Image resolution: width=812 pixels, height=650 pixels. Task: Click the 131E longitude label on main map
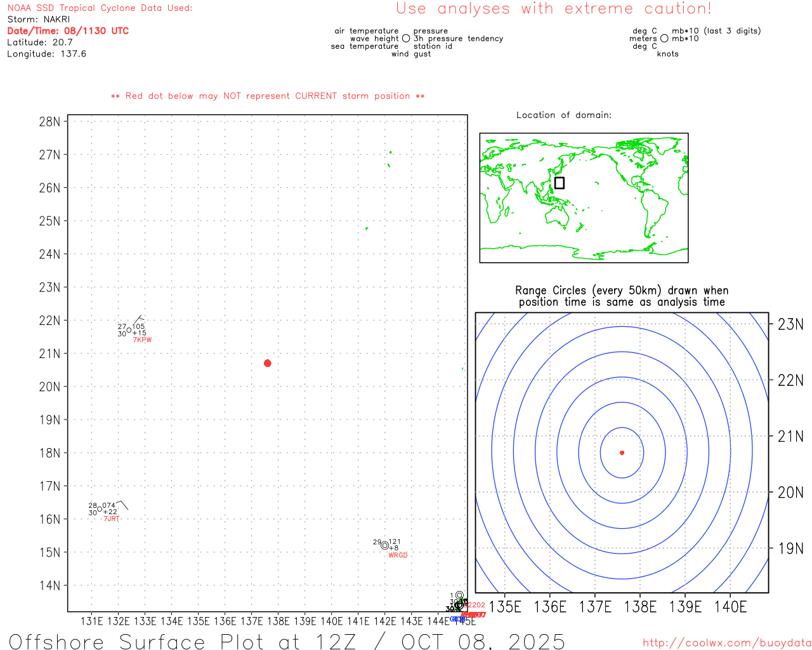coord(92,621)
